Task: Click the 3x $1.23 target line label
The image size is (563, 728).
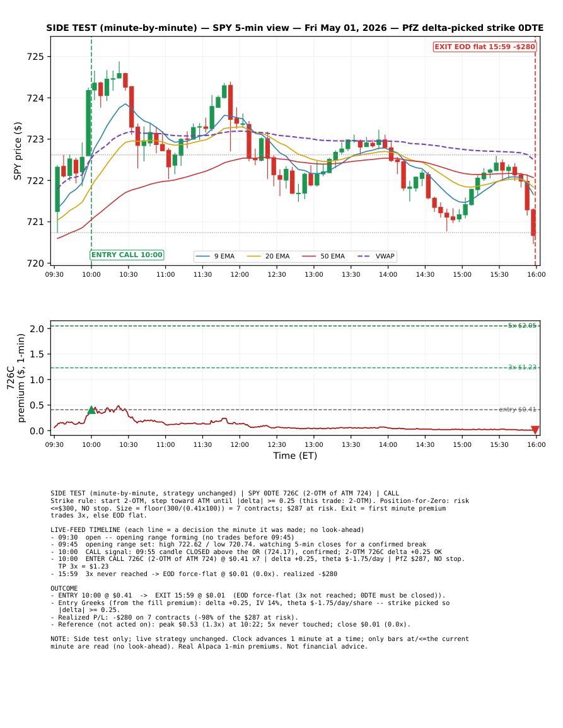Action: [522, 367]
